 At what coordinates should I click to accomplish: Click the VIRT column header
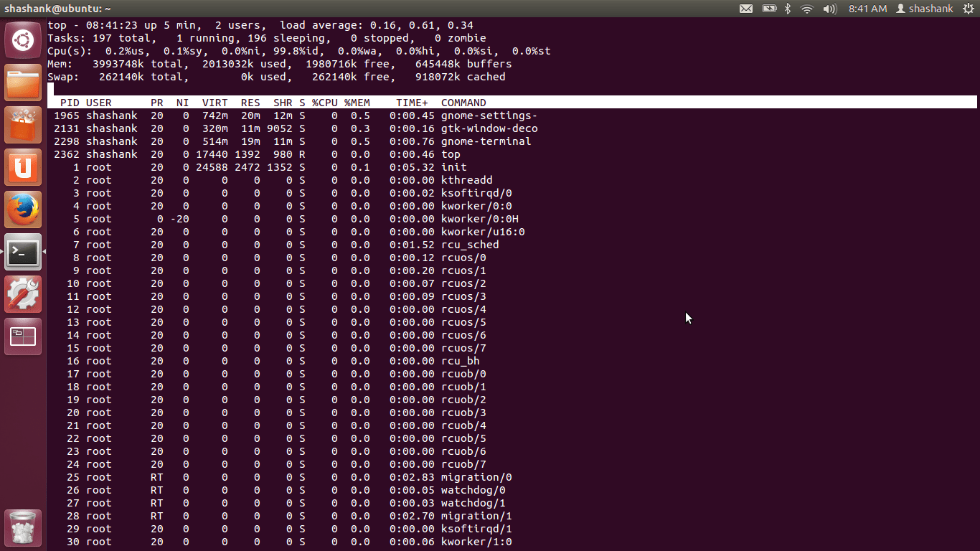(215, 103)
